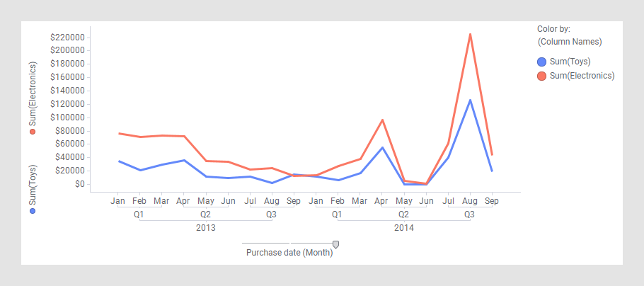
Task: Select Q3 under 2014 on the axis
Action: point(469,214)
